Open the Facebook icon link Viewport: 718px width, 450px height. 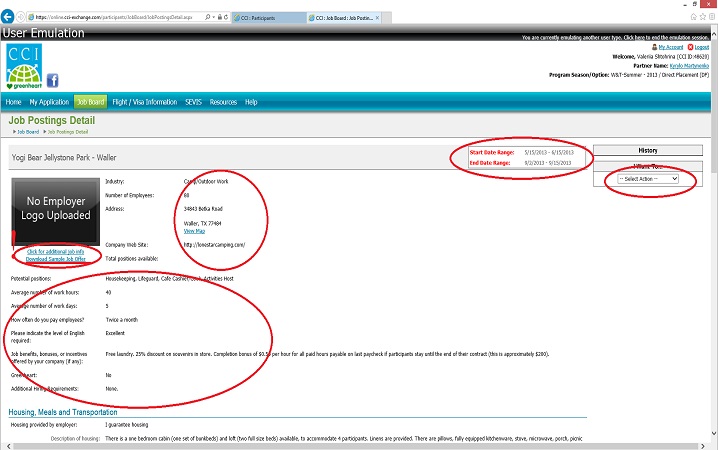coord(53,81)
